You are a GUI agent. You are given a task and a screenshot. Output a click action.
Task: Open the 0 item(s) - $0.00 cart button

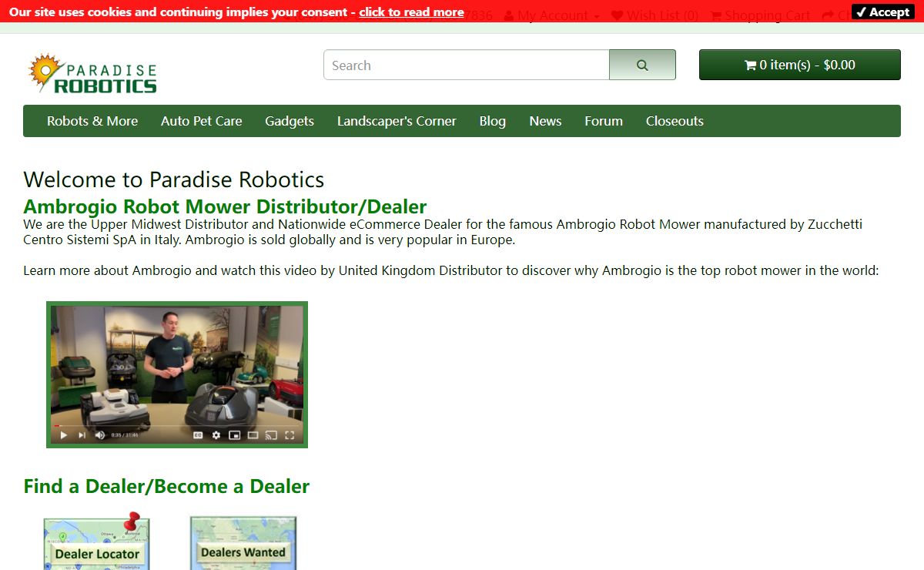(x=799, y=65)
